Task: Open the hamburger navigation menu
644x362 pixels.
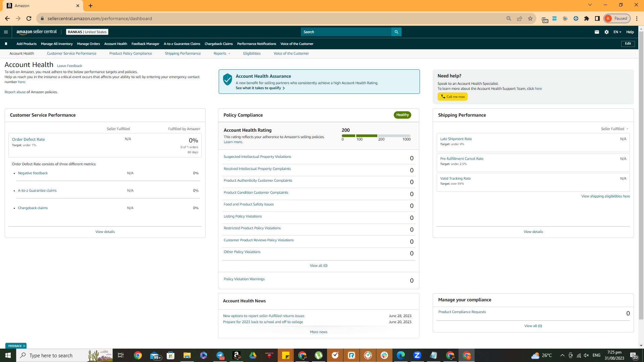Action: click(x=6, y=32)
